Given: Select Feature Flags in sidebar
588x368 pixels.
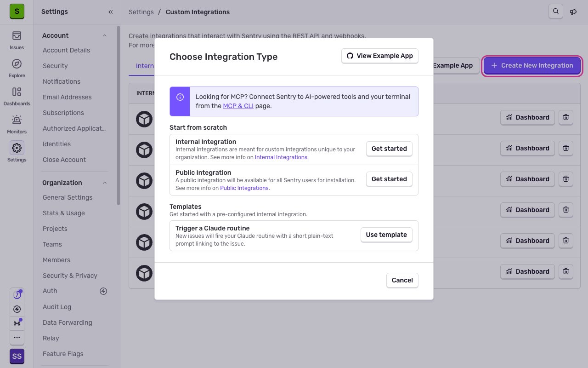Looking at the screenshot, I should [x=63, y=354].
